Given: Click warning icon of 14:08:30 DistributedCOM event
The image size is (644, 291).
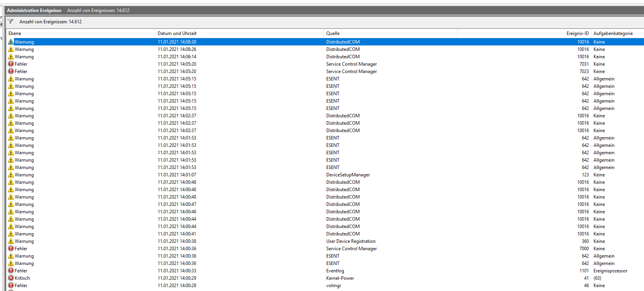Looking at the screenshot, I should pos(11,42).
